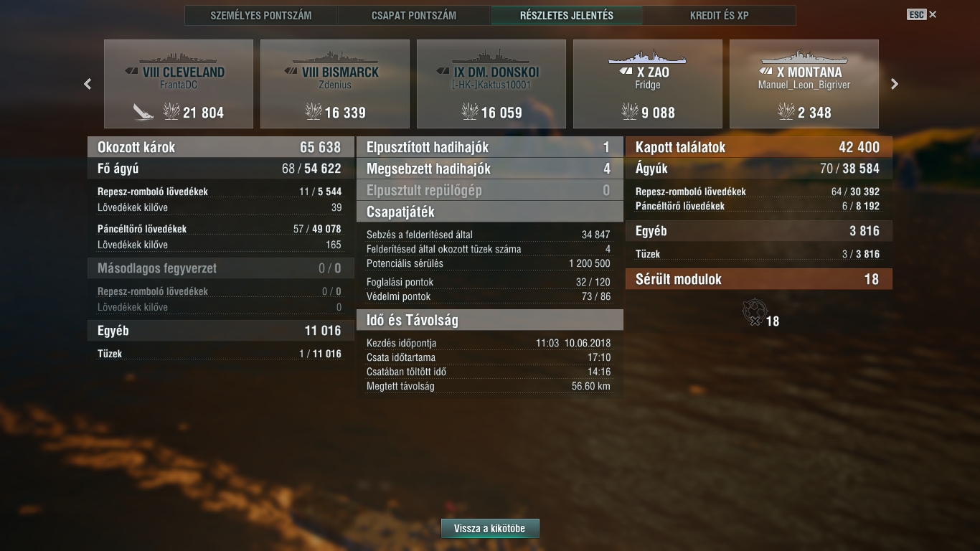Viewport: 980px width, 551px height.
Task: Open the Kredit és XP tab
Action: (x=720, y=15)
